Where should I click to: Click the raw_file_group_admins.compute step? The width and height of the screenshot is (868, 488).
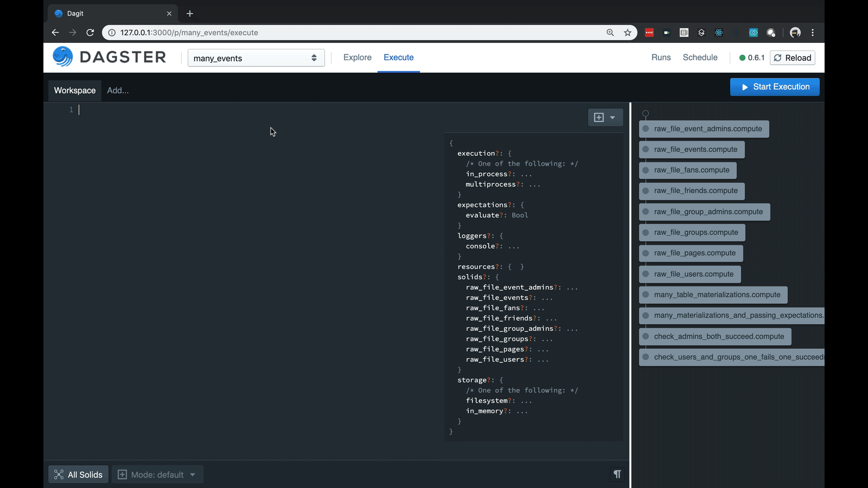704,212
